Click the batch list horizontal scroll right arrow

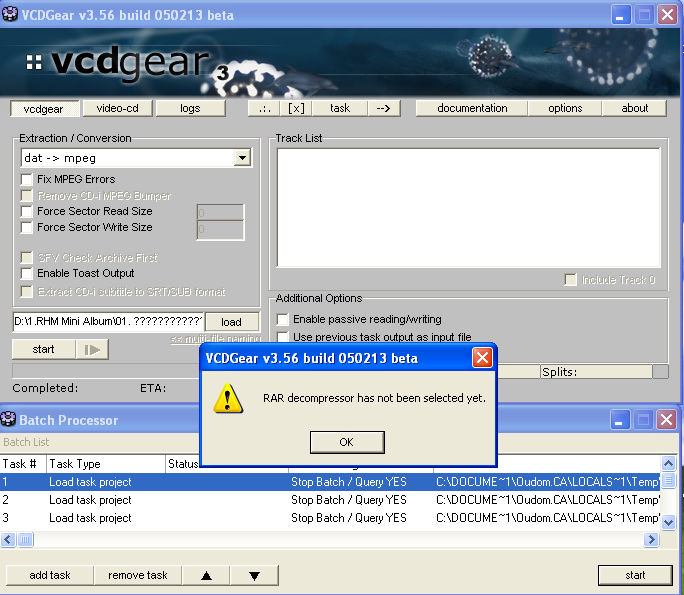[x=651, y=540]
